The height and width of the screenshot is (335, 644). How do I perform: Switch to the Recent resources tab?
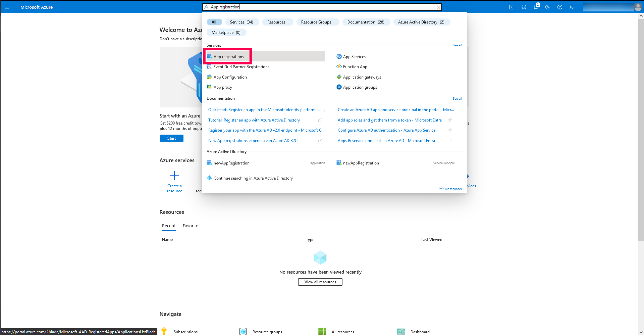[169, 226]
